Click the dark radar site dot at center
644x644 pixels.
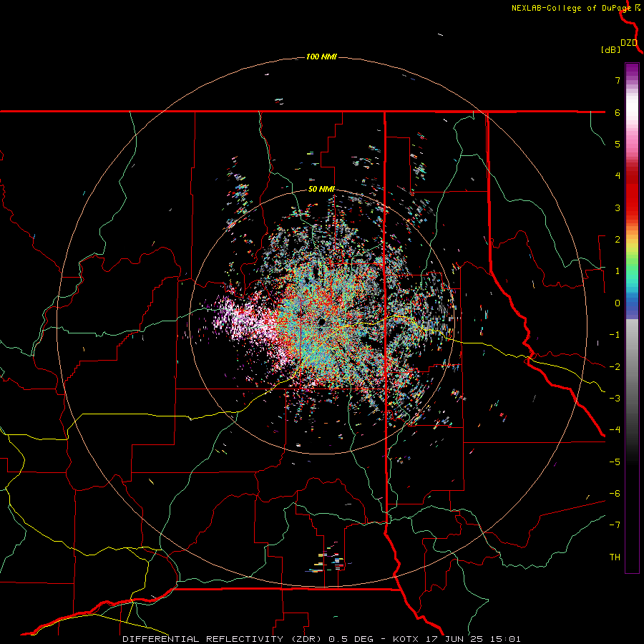tap(322, 321)
